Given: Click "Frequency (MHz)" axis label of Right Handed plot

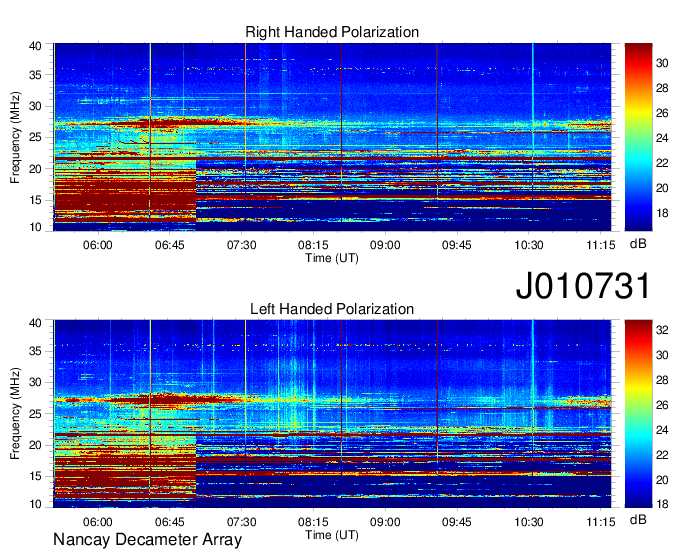Looking at the screenshot, I should coord(15,137).
